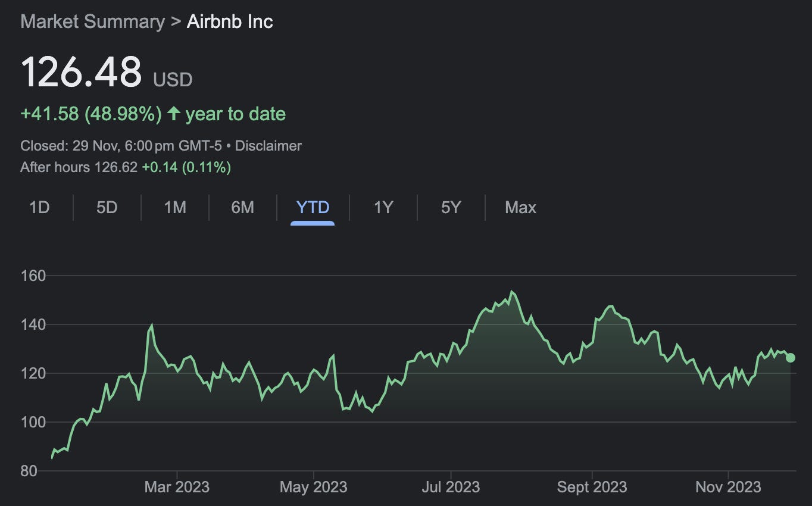Click the 140 y-axis label
This screenshot has width=812, height=506.
[x=33, y=325]
